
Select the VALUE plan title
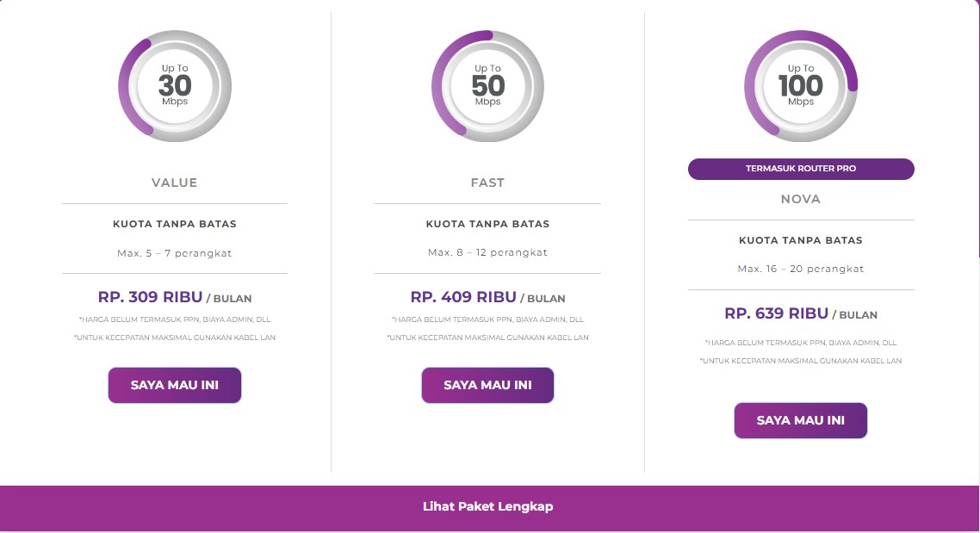click(175, 183)
